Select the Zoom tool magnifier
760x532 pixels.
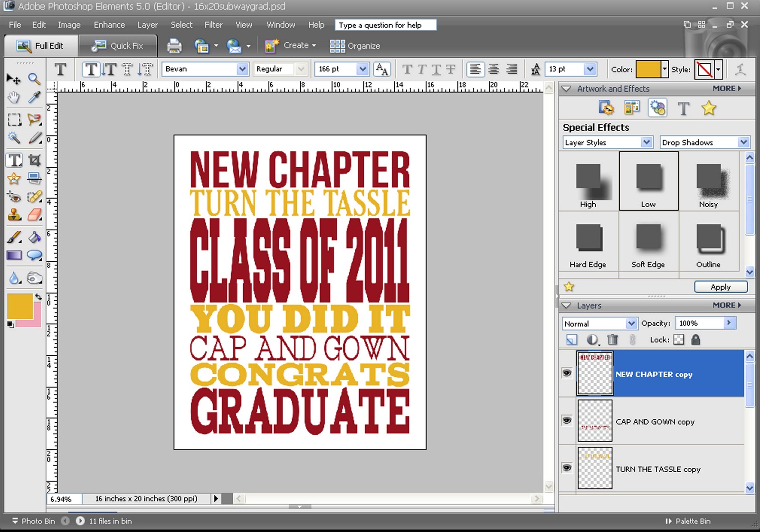34,78
